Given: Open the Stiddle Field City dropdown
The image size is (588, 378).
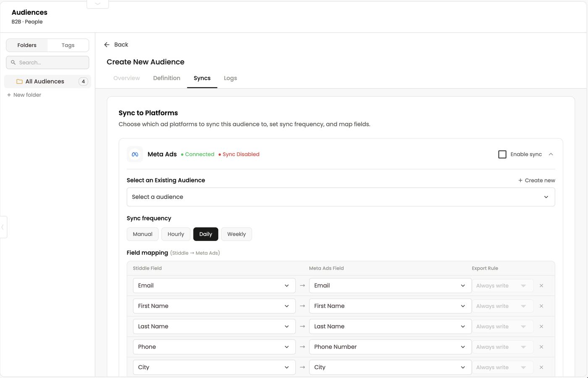Looking at the screenshot, I should click(214, 368).
